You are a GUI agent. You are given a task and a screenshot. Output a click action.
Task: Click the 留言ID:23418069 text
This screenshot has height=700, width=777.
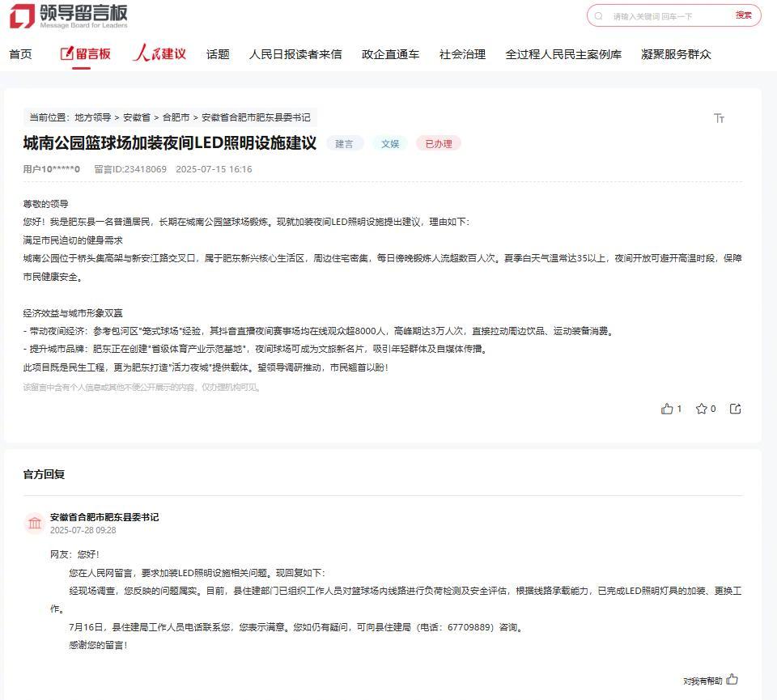coord(130,169)
